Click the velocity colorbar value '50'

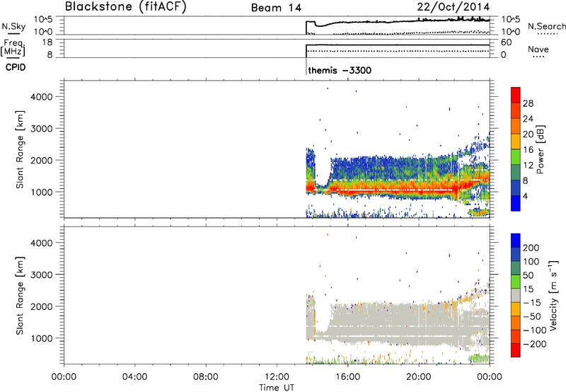click(x=529, y=275)
